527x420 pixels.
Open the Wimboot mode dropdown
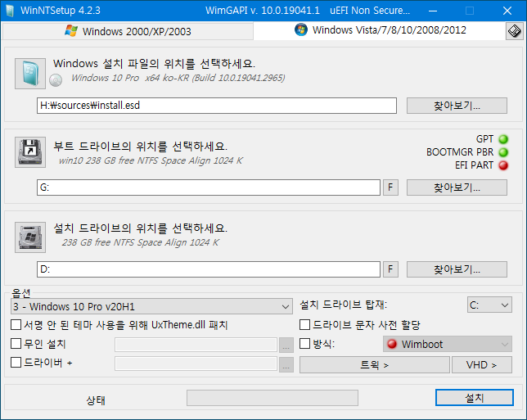point(448,344)
